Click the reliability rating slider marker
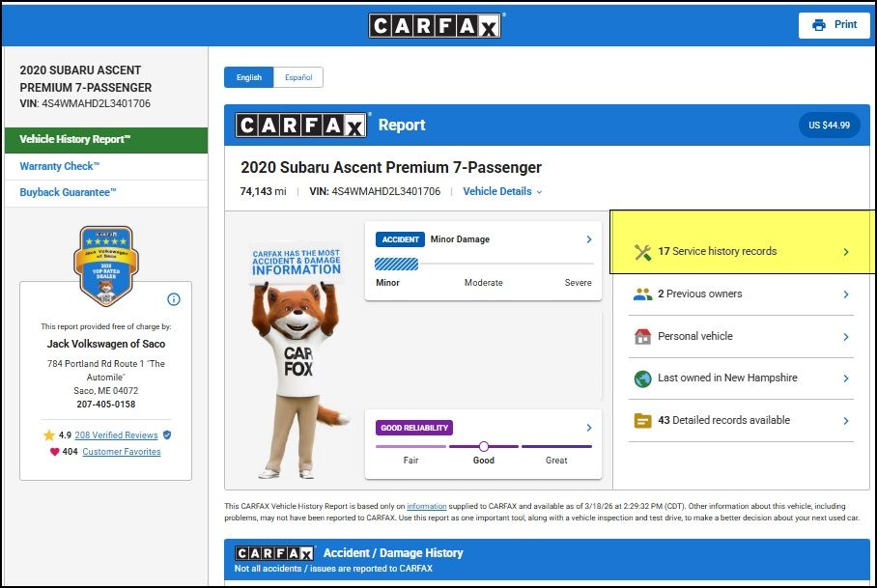 (484, 446)
